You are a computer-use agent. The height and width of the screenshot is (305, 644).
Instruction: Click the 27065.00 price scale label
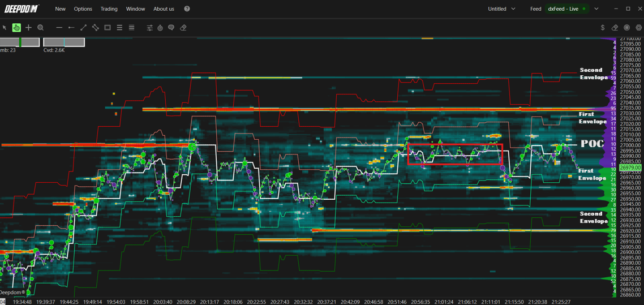point(630,76)
